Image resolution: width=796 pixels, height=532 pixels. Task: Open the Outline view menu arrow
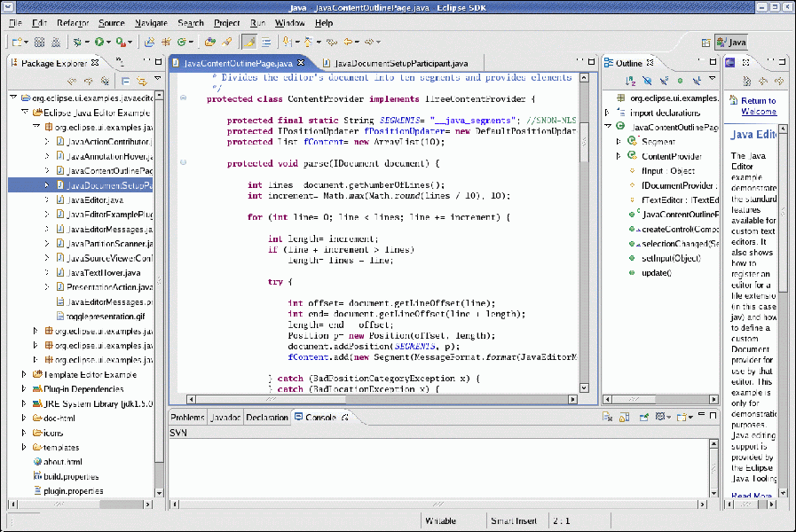pyautogui.click(x=713, y=79)
